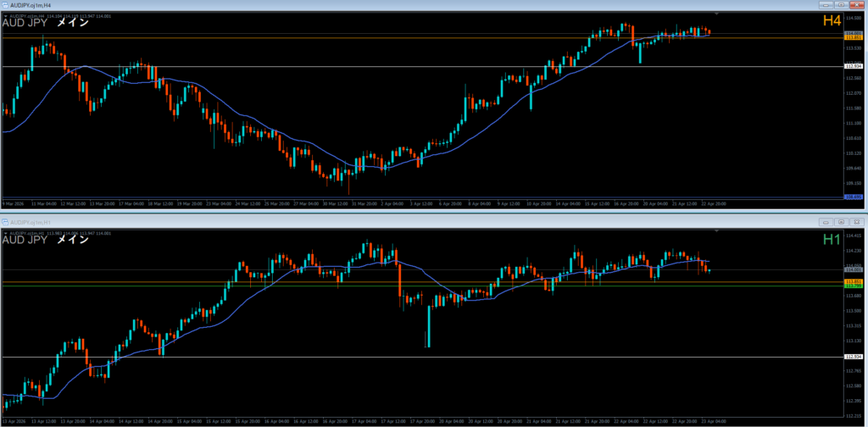This screenshot has height=427, width=868.
Task: Expand the small arrow beside AUDJPY.oj1m,H4 info text
Action: coord(5,15)
